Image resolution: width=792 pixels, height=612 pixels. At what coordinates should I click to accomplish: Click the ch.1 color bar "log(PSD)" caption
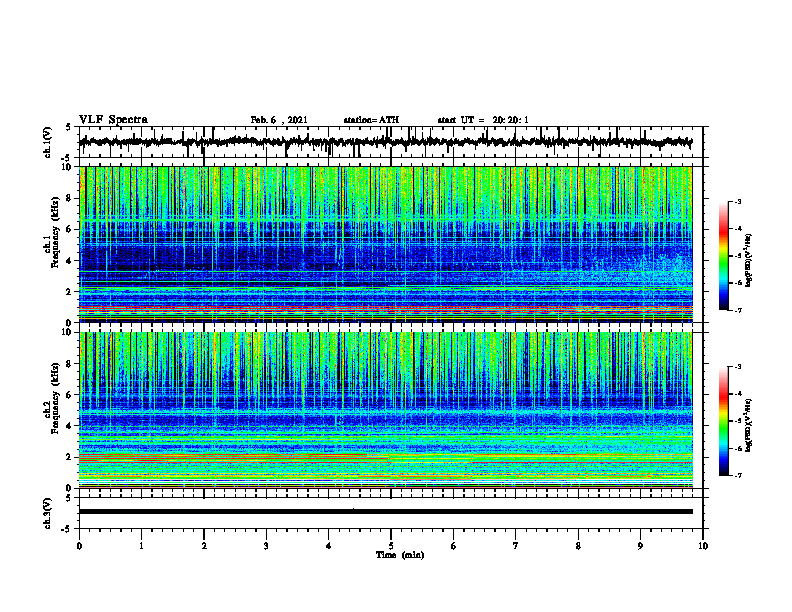[x=749, y=260]
